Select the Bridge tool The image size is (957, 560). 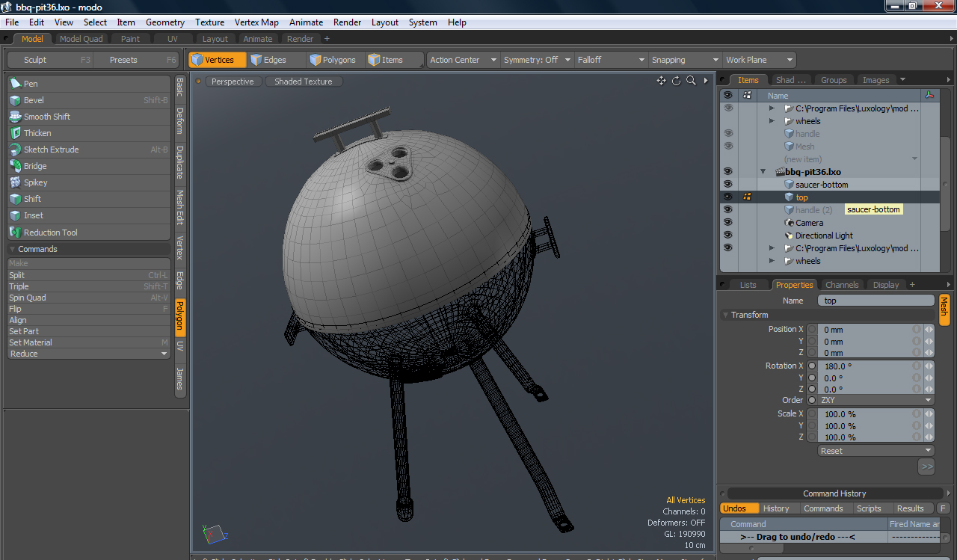pyautogui.click(x=89, y=166)
